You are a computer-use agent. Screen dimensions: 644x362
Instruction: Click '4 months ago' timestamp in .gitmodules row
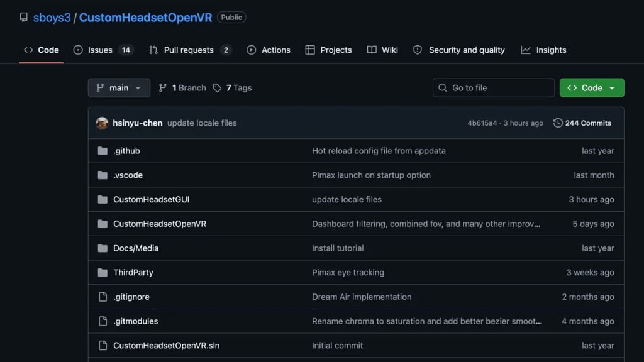588,321
